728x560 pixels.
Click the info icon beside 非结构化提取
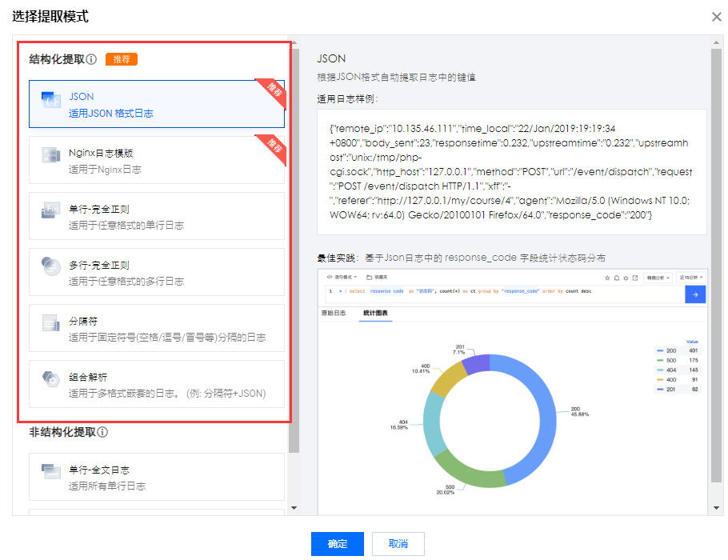coord(103,432)
